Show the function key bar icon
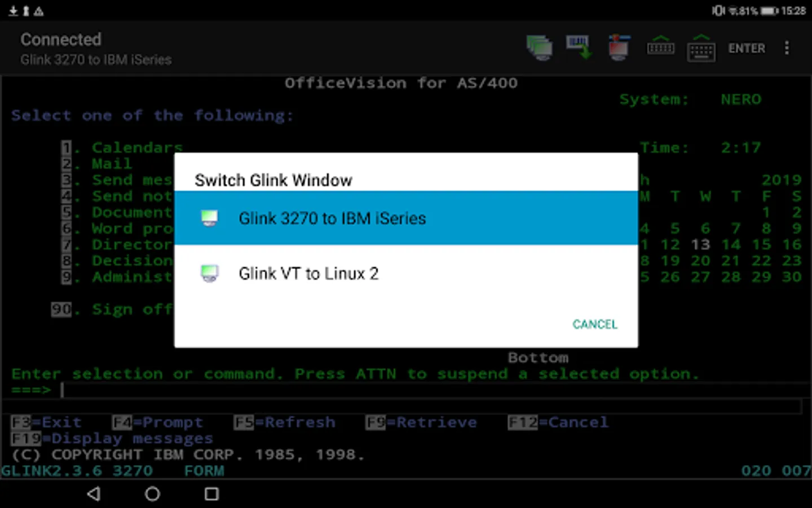The width and height of the screenshot is (812, 508). [660, 47]
